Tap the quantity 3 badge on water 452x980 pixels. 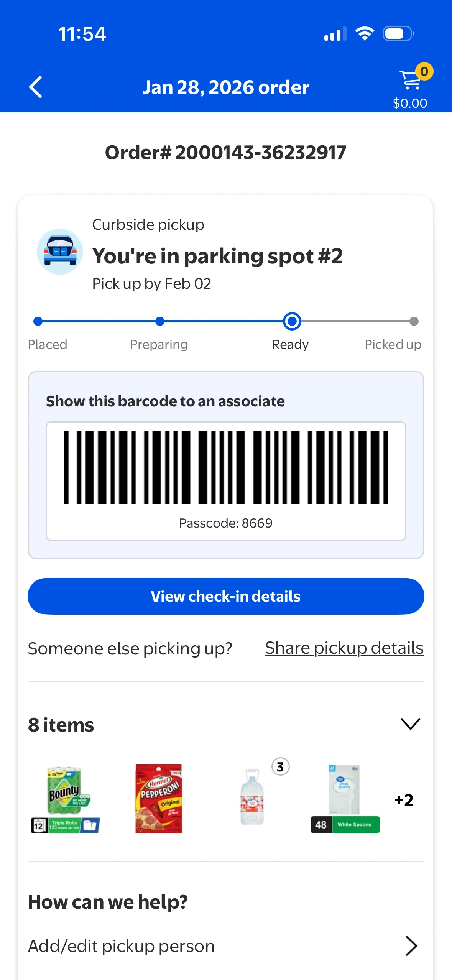tap(280, 767)
